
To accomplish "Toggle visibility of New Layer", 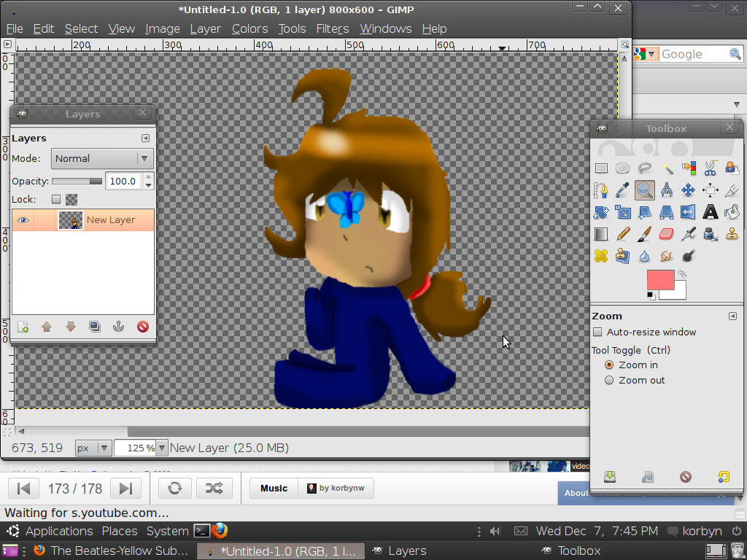I will click(x=23, y=220).
